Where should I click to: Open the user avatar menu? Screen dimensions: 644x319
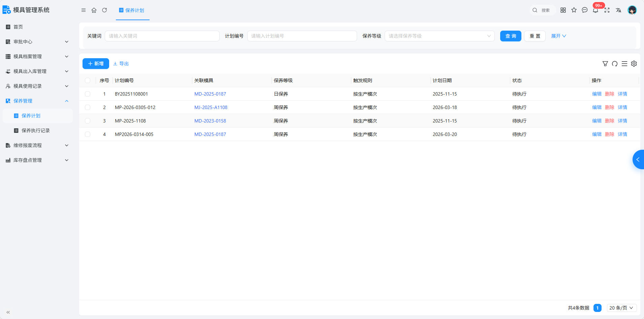(x=632, y=10)
